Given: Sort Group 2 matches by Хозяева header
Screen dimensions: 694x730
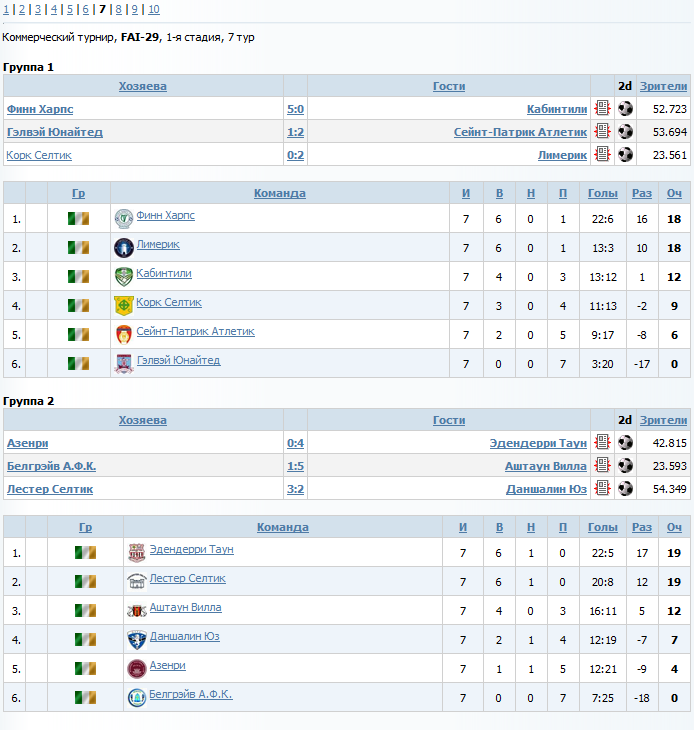Looking at the screenshot, I should (x=142, y=420).
